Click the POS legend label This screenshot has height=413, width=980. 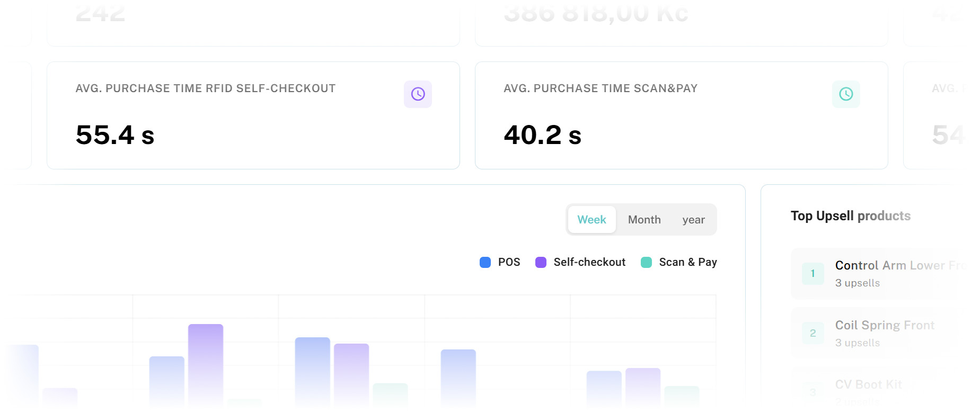point(509,262)
